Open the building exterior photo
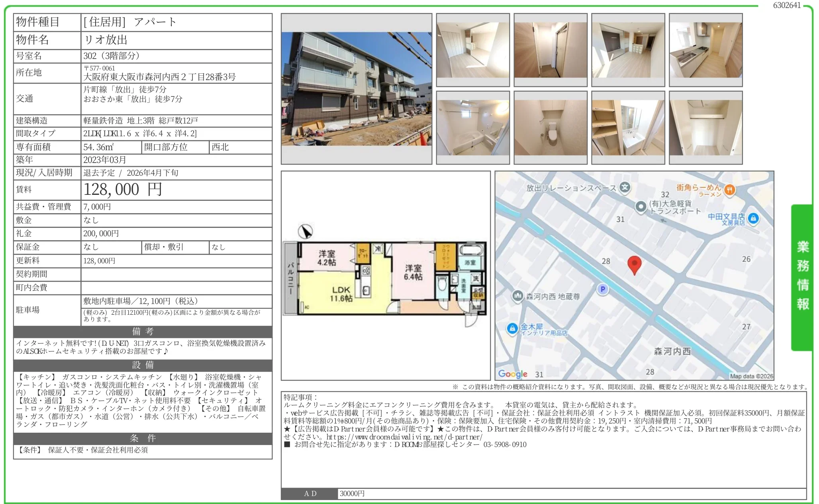Viewport: 819px width, 504px height. [356, 88]
